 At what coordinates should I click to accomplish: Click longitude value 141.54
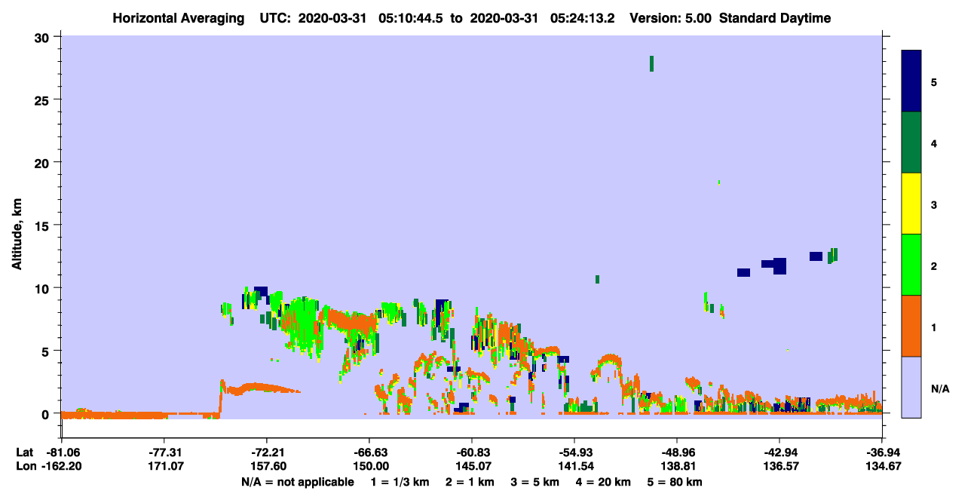[574, 467]
